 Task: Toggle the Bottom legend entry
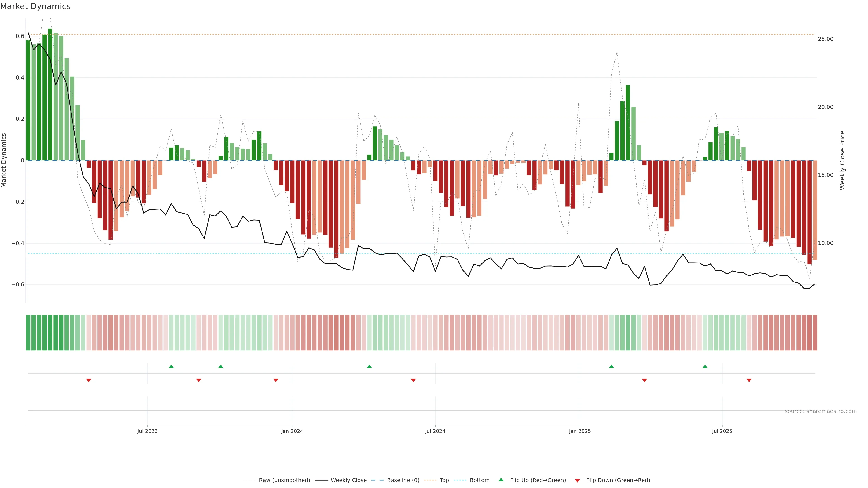[479, 480]
